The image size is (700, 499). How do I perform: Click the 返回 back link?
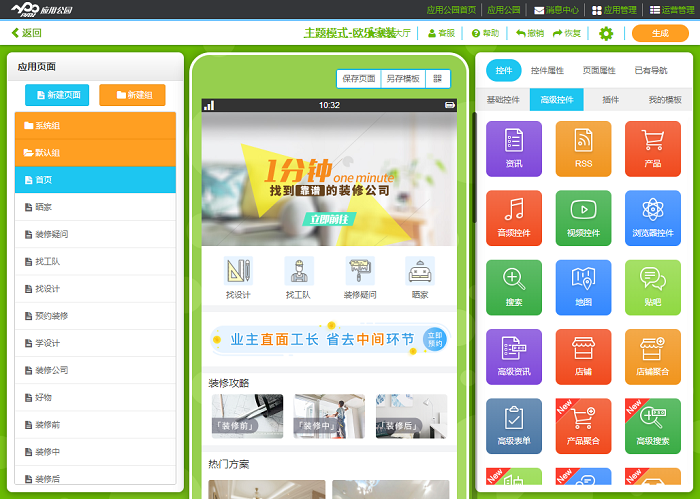point(26,33)
